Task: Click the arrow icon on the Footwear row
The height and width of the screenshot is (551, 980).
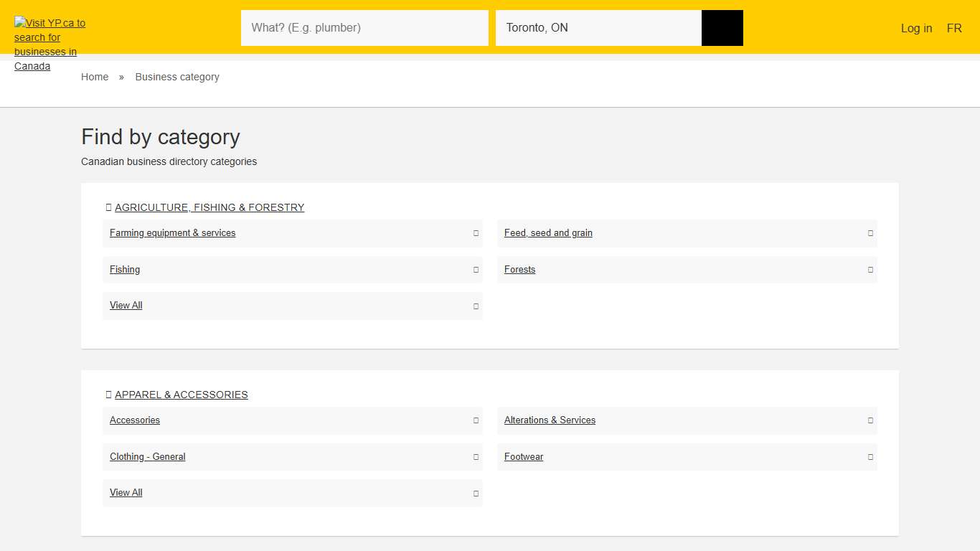Action: click(x=870, y=457)
